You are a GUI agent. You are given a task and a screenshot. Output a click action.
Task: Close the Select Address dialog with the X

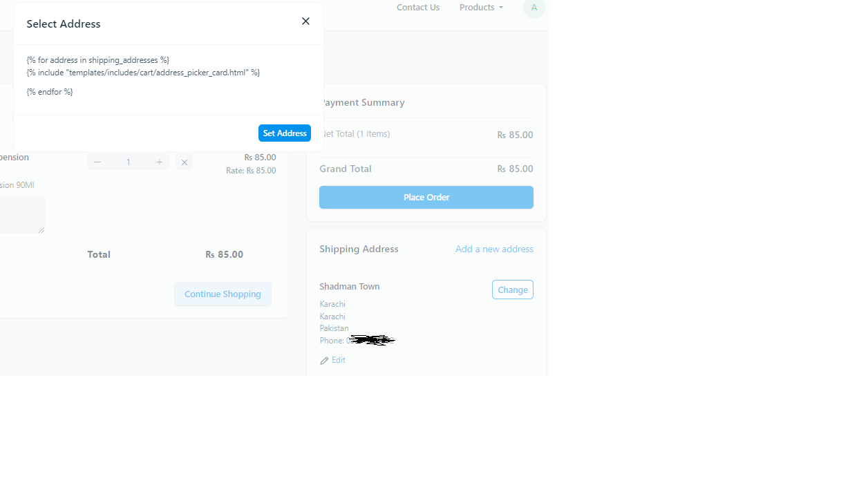coord(305,21)
